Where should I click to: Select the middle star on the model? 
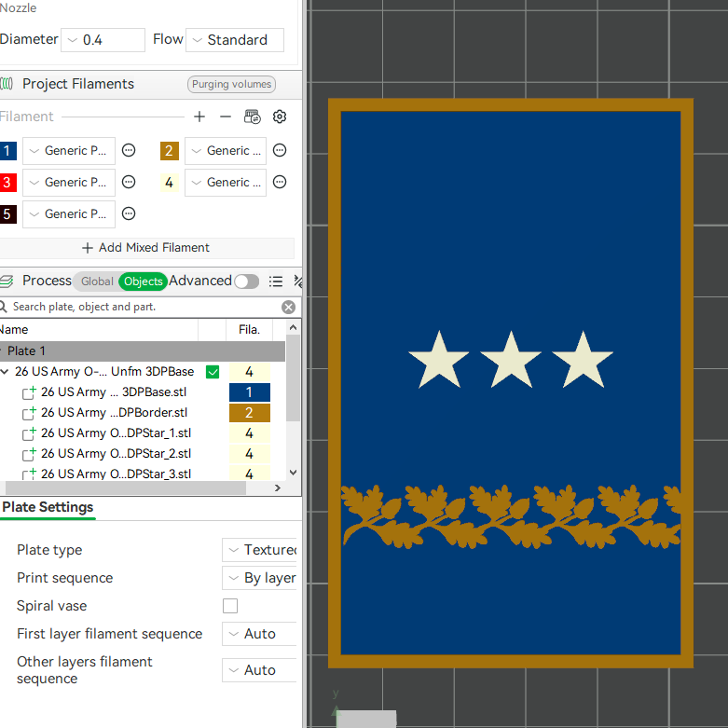(x=511, y=360)
